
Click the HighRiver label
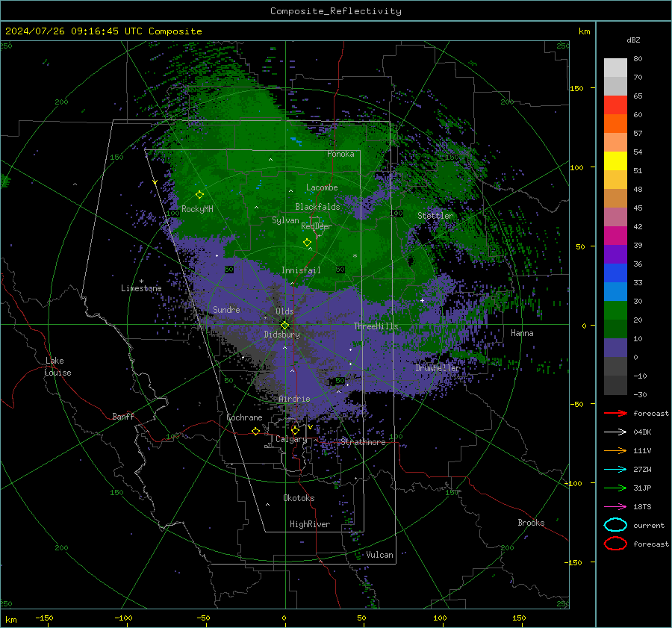310,524
